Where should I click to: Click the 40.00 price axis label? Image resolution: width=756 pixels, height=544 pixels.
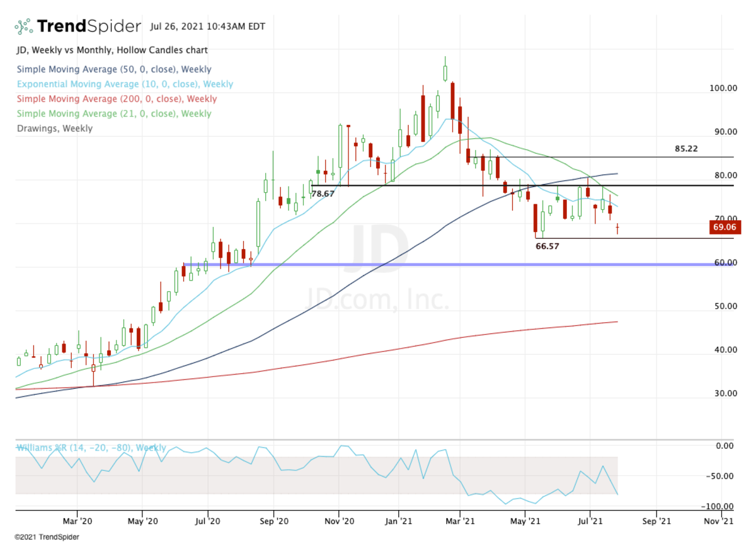pyautogui.click(x=724, y=350)
